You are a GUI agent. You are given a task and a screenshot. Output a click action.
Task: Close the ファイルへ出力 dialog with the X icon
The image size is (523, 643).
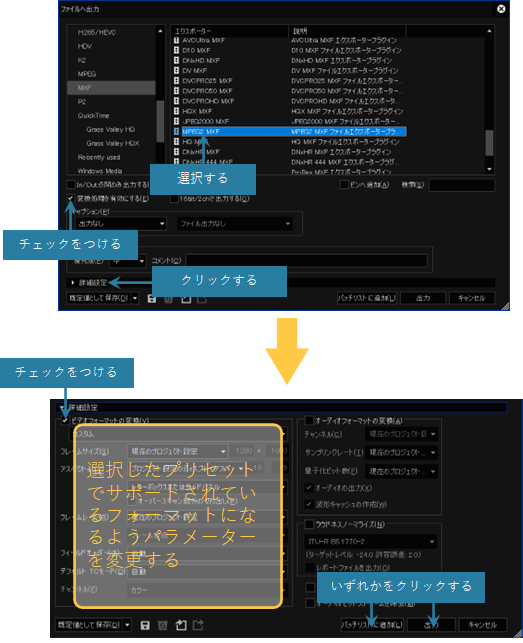point(501,9)
